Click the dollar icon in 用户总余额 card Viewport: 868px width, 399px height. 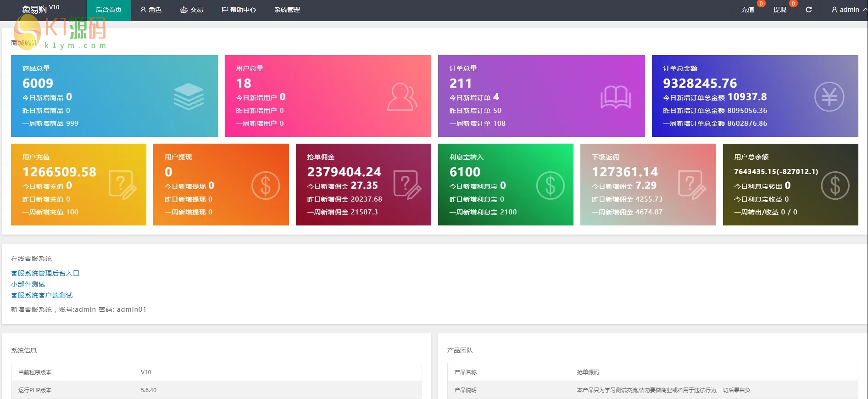(x=835, y=185)
